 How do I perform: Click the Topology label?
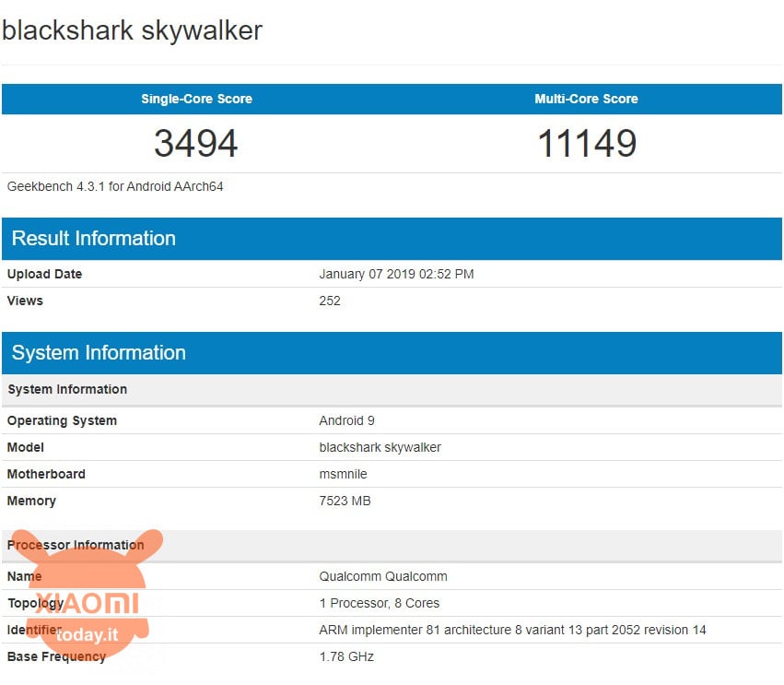pyautogui.click(x=36, y=604)
